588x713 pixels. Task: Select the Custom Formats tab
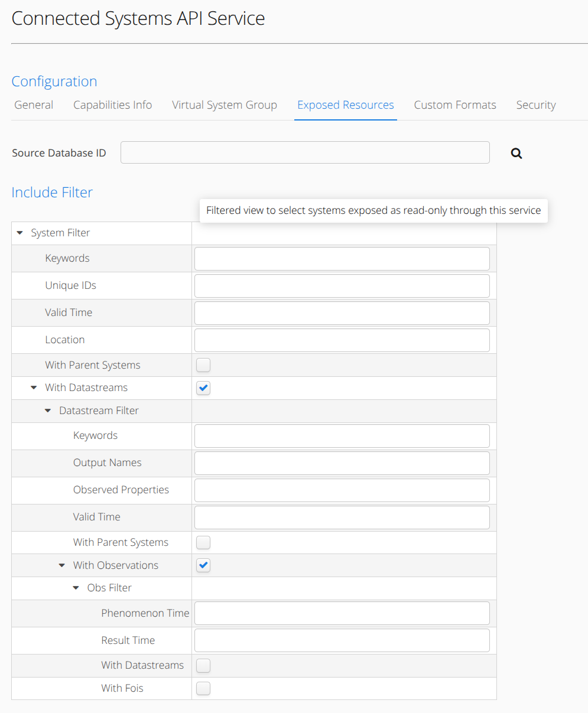[x=455, y=105]
